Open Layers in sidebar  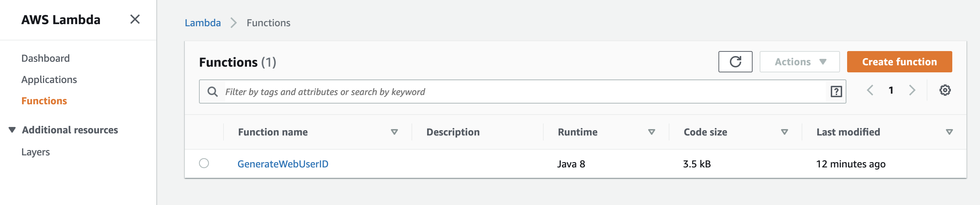36,152
